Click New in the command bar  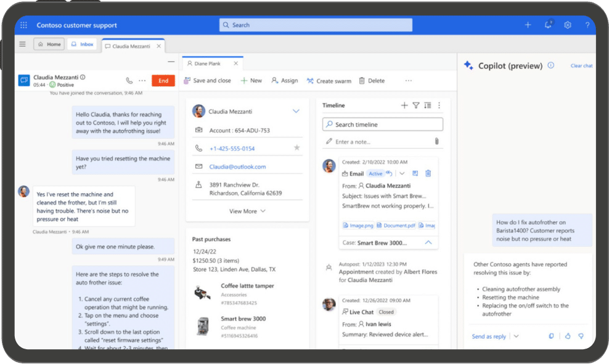251,81
